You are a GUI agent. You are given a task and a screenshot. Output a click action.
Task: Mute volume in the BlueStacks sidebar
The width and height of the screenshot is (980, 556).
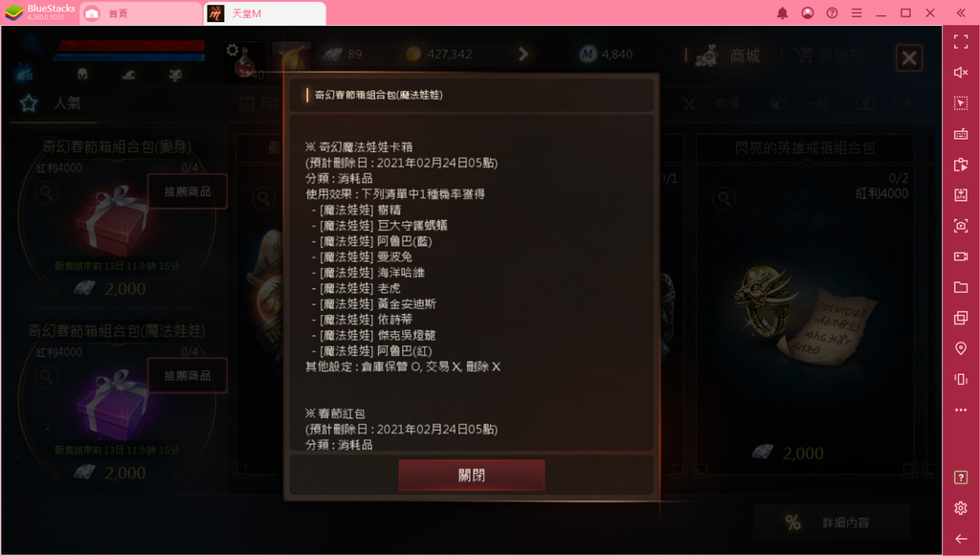point(961,73)
